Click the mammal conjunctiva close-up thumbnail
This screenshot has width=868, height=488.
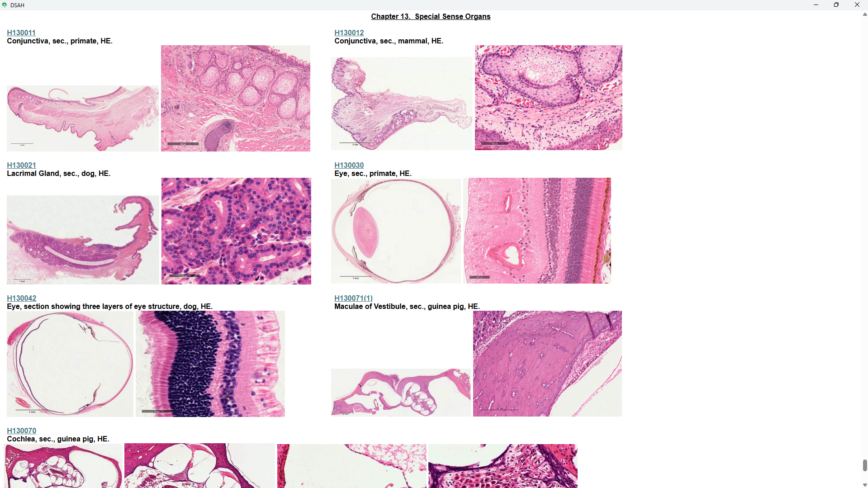549,98
